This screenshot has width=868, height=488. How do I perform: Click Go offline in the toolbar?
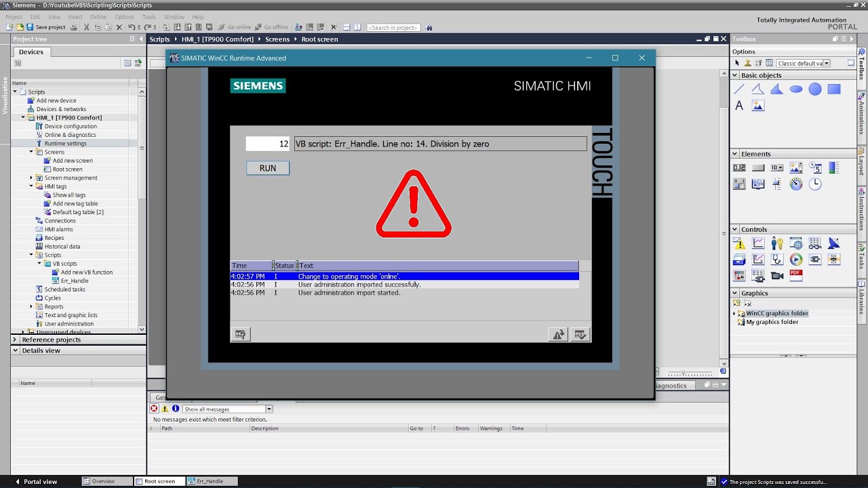(272, 27)
